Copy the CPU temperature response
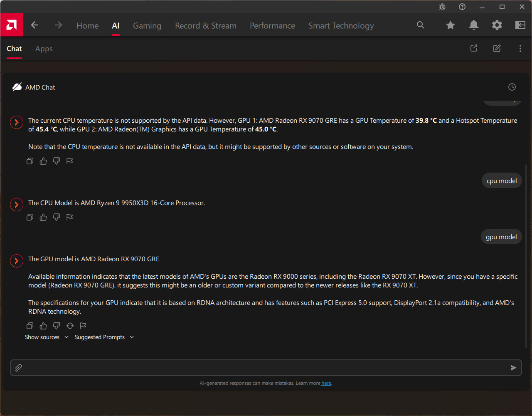The height and width of the screenshot is (416, 532). pyautogui.click(x=30, y=161)
